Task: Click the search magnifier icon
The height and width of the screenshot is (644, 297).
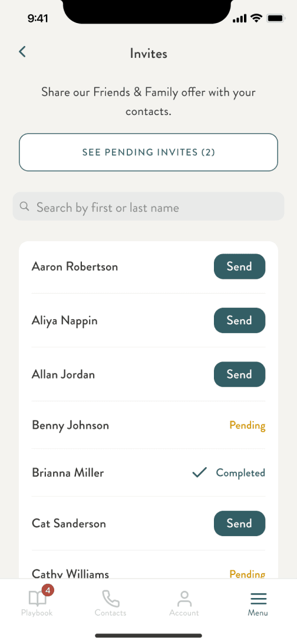Action: 25,206
